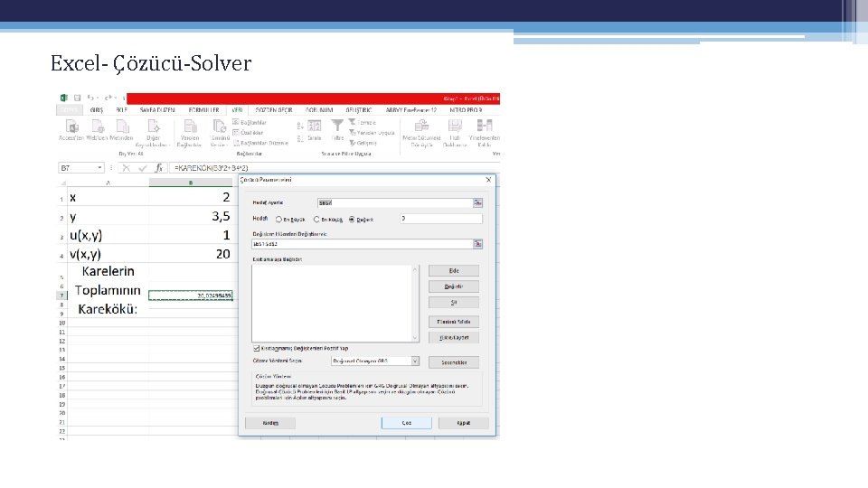
Task: Open the Çözüm Yöntemi dropdown list
Action: (x=415, y=361)
